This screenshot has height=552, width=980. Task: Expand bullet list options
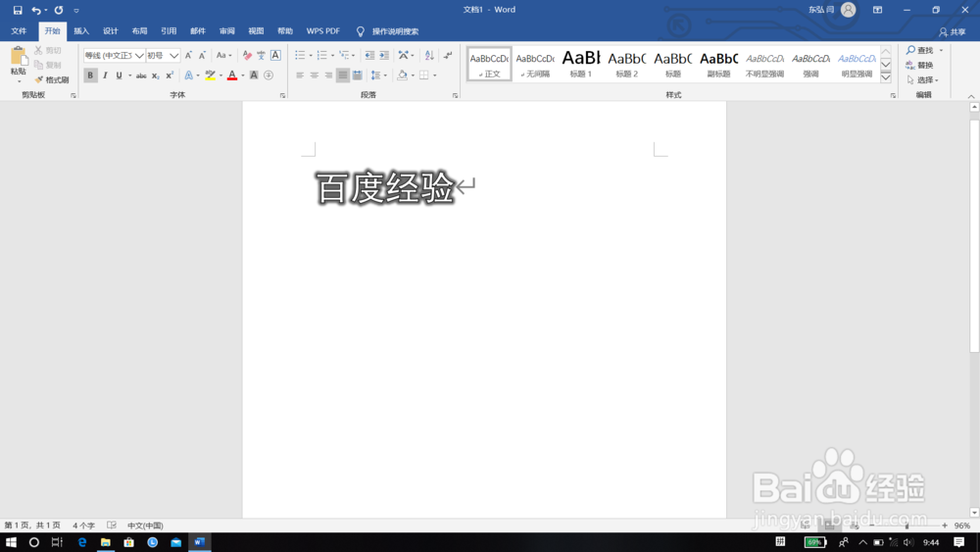pyautogui.click(x=311, y=56)
